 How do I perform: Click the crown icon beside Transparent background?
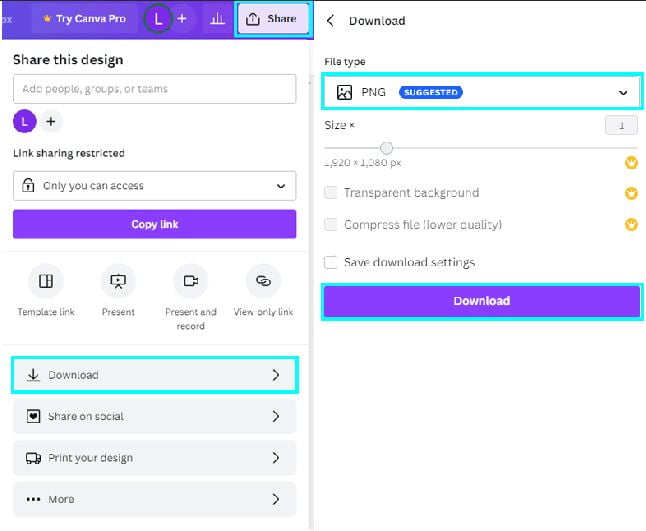[x=631, y=193]
